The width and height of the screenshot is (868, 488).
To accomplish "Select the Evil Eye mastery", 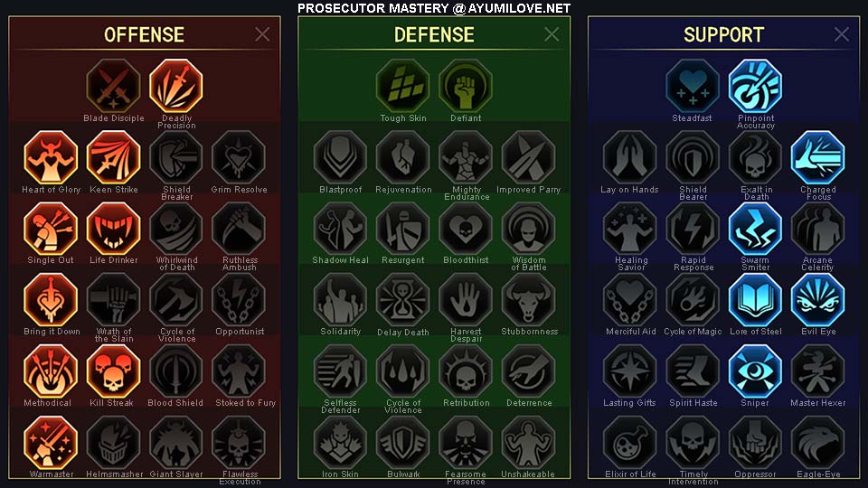I will tap(817, 300).
